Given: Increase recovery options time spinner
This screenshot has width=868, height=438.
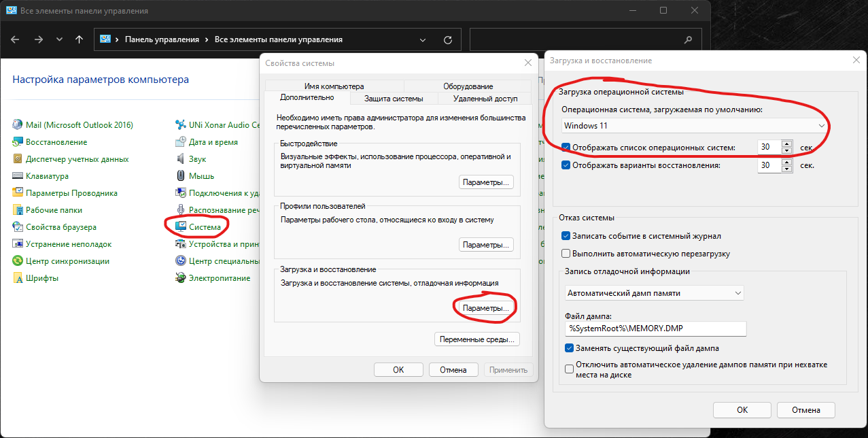Looking at the screenshot, I should pos(787,161).
